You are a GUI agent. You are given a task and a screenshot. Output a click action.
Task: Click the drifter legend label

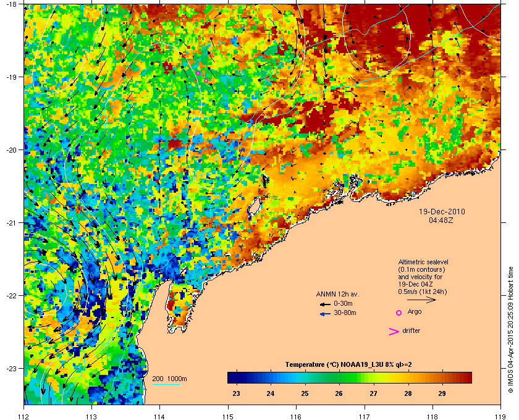coord(411,330)
